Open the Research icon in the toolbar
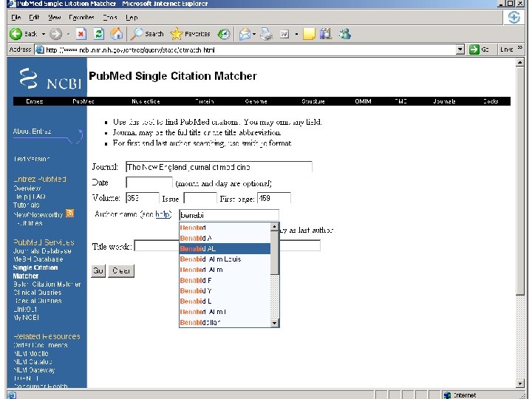 coord(326,34)
